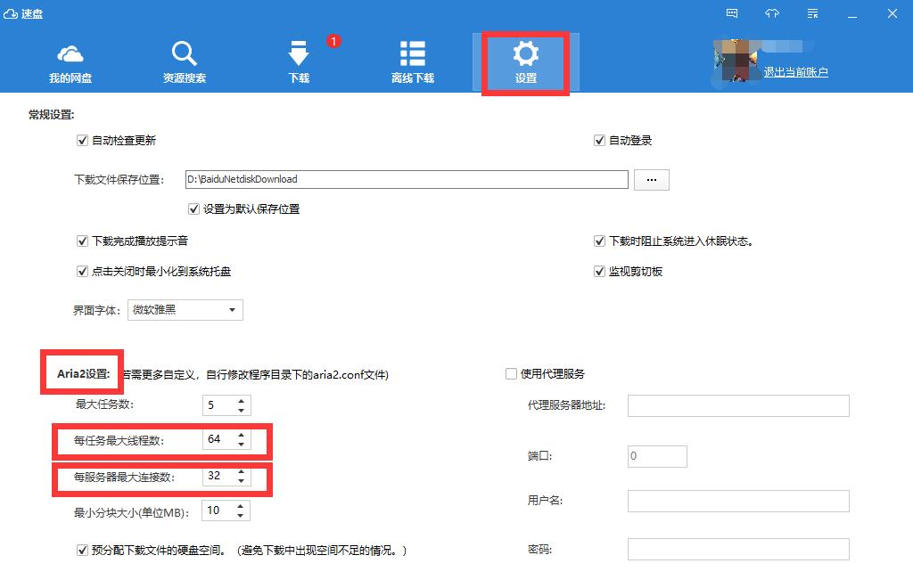Click the user avatar thumbnail

(x=736, y=61)
